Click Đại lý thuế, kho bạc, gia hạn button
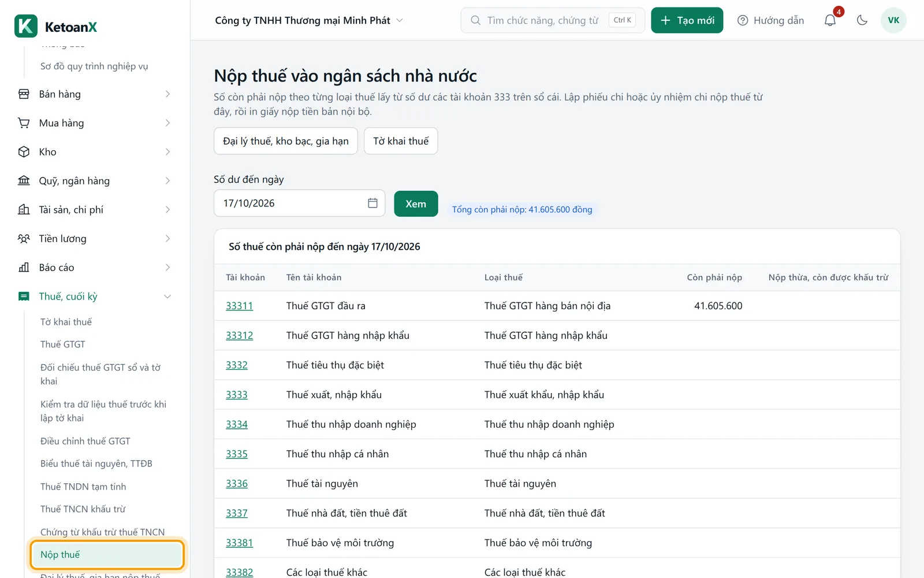The height and width of the screenshot is (578, 924). point(286,141)
